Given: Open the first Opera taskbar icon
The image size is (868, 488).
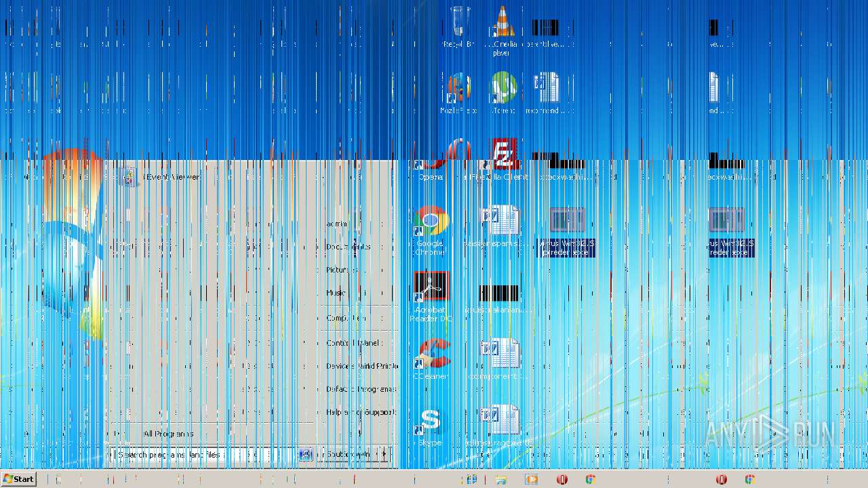Looking at the screenshot, I should pyautogui.click(x=561, y=479).
